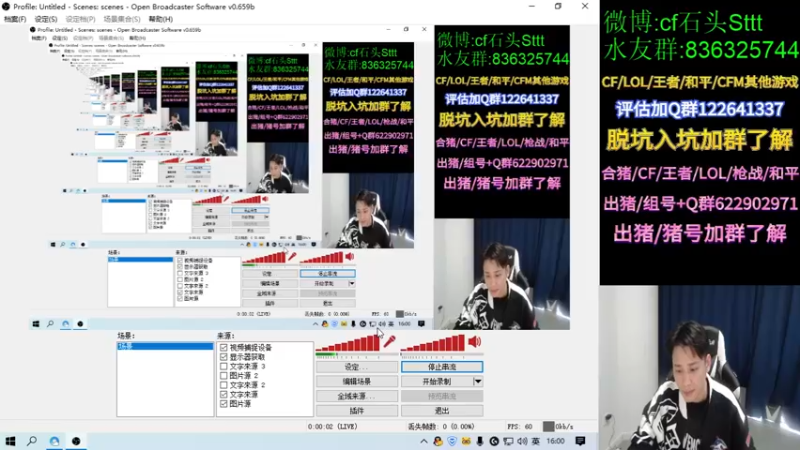Select the highlighted scene in 场景 list
800x450 pixels.
tap(165, 346)
